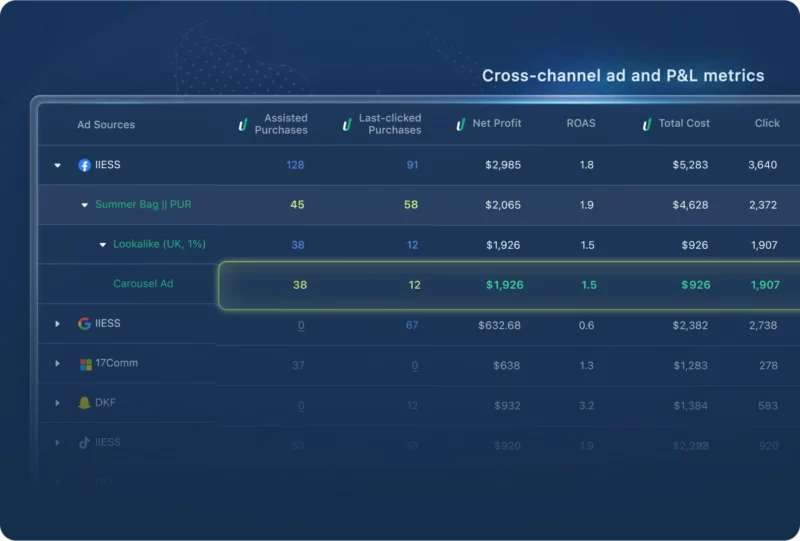
Task: Click the Google icon beside IIESS
Action: coord(85,324)
